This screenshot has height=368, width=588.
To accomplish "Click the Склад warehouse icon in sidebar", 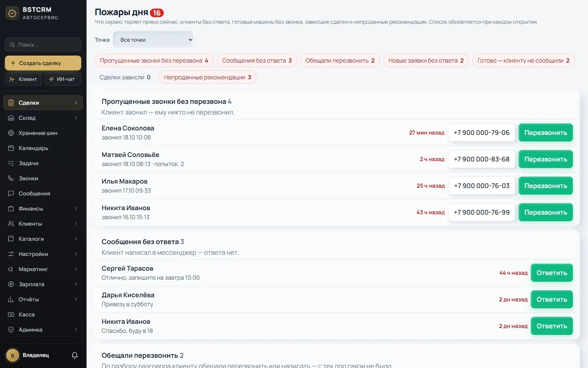I will (x=11, y=118).
